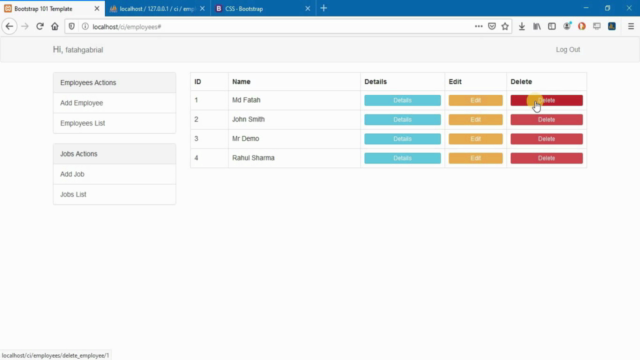This screenshot has height=360, width=640.
Task: Toggle the sidebar view icon
Action: (x=552, y=27)
